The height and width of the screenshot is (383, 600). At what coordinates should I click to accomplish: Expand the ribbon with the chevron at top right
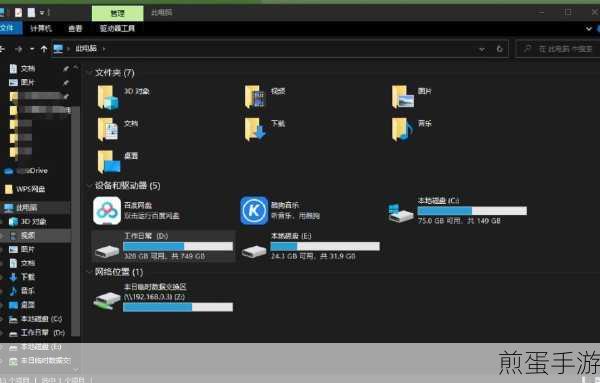(589, 29)
